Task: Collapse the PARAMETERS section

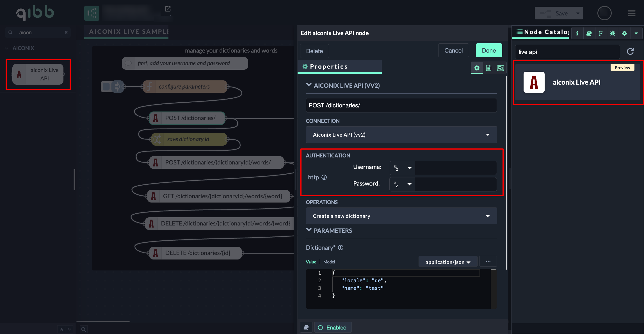Action: pos(309,230)
